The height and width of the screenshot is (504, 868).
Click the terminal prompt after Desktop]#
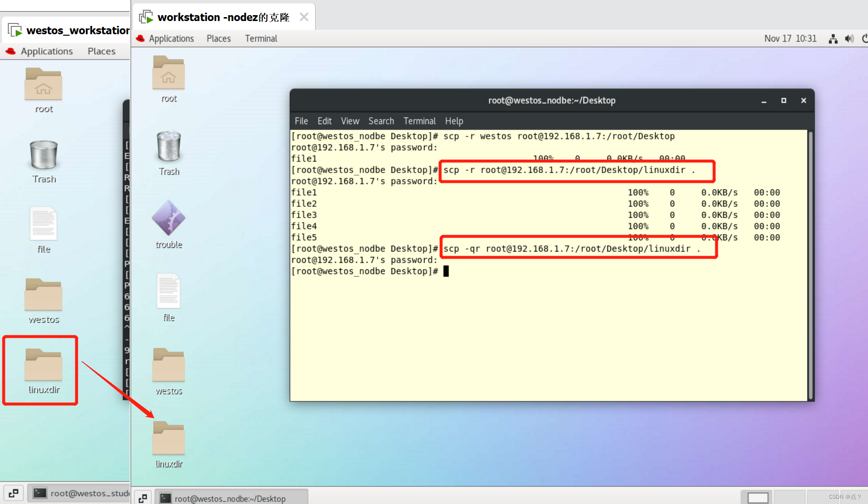click(x=446, y=271)
